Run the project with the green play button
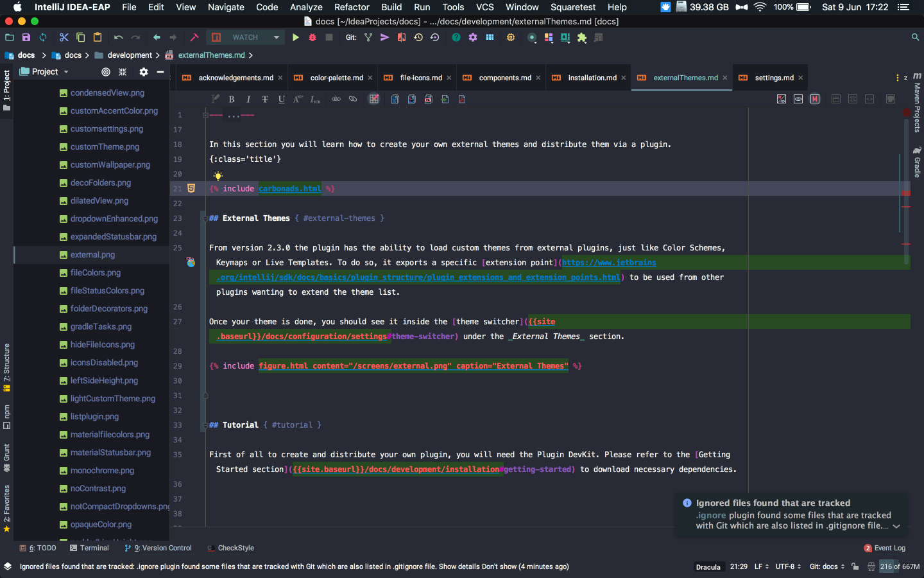 tap(296, 37)
